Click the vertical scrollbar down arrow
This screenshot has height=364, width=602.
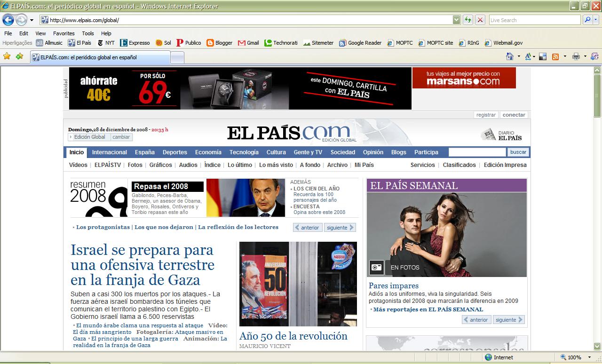[x=597, y=347]
